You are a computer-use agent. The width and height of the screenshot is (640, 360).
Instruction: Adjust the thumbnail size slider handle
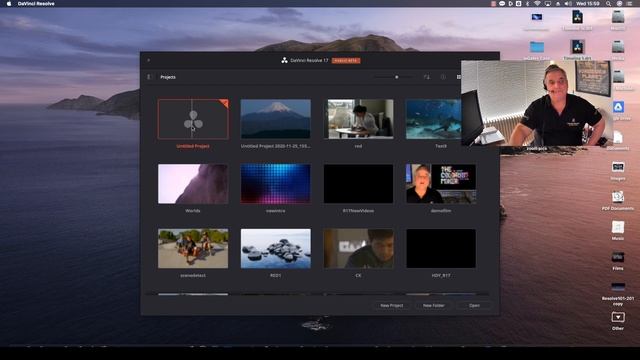coord(397,77)
